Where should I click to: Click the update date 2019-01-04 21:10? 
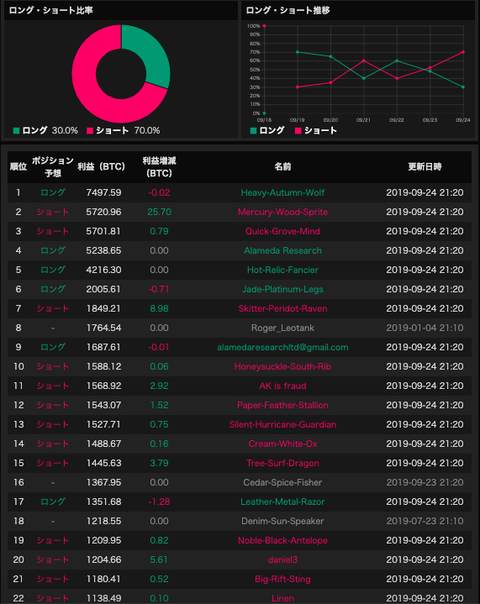(425, 328)
